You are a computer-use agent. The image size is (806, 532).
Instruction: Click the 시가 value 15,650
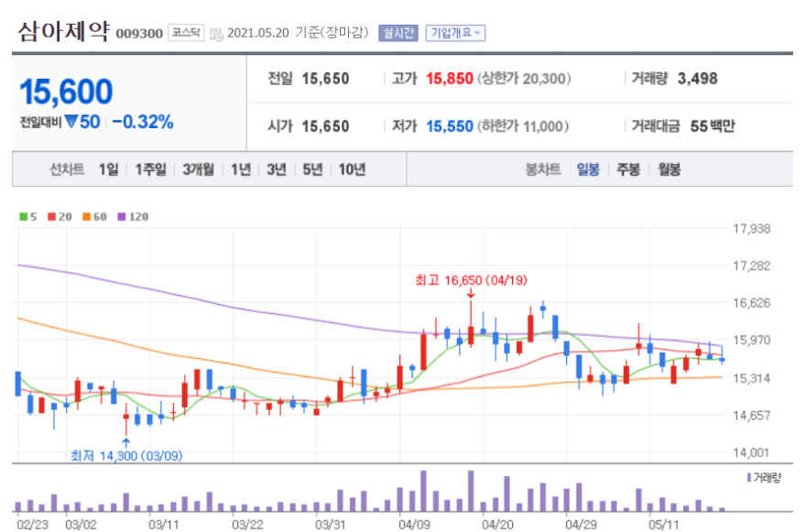325,126
